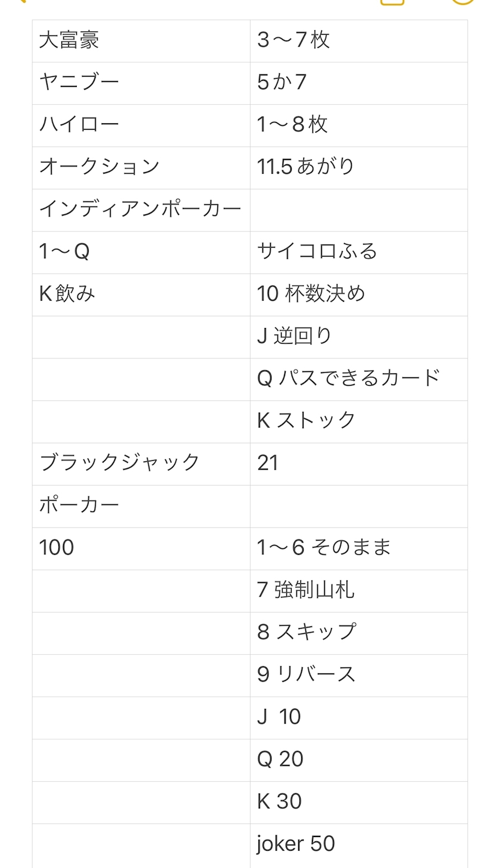Select the 3〜7枚 cell

click(x=359, y=41)
